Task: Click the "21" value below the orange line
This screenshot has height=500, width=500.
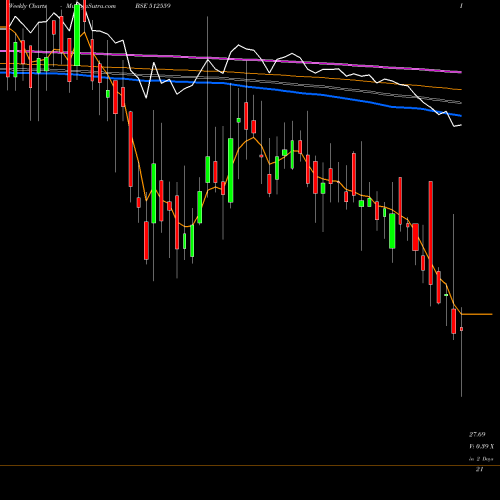Action: click(479, 469)
